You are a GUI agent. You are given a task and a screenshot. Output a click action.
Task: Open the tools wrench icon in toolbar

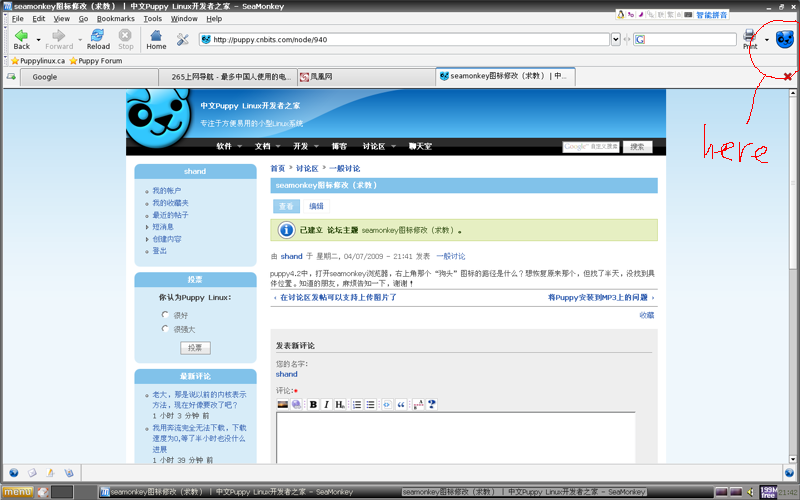point(183,39)
